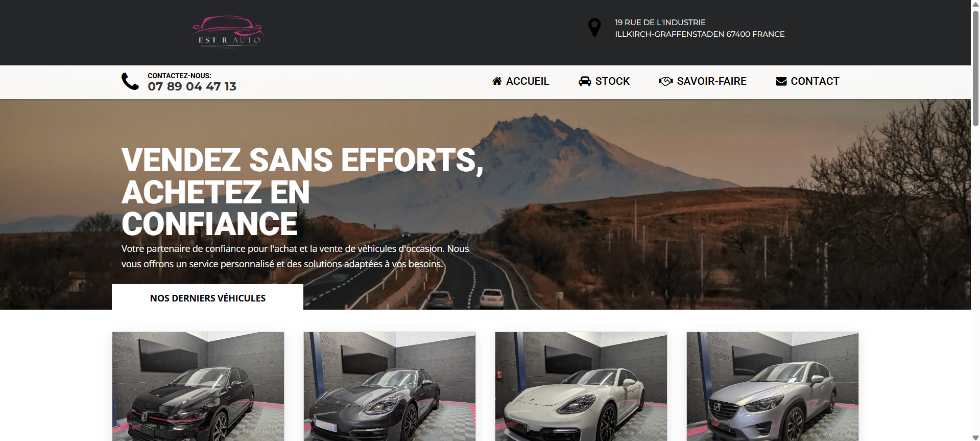Click the house icon beside Accueil

(x=497, y=81)
